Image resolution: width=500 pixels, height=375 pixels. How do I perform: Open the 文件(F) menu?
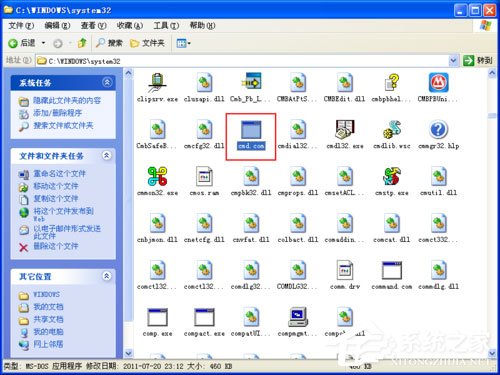pos(21,25)
